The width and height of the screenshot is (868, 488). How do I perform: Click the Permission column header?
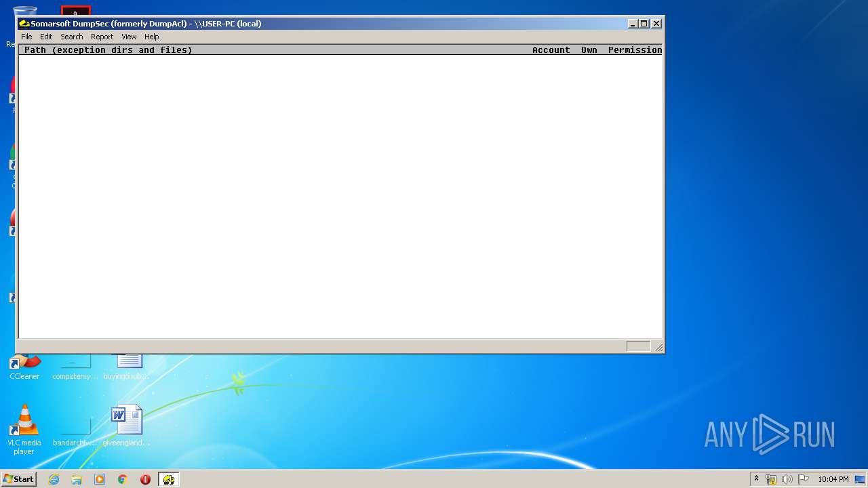pos(635,49)
